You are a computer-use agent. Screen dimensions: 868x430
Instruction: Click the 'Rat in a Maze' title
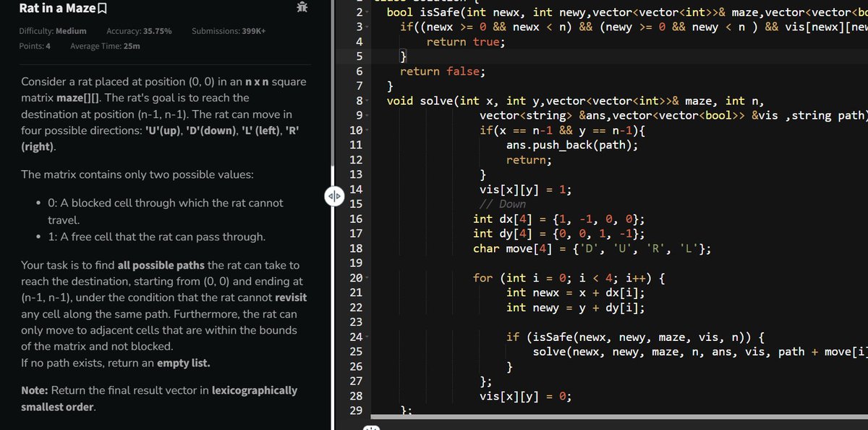(x=57, y=9)
